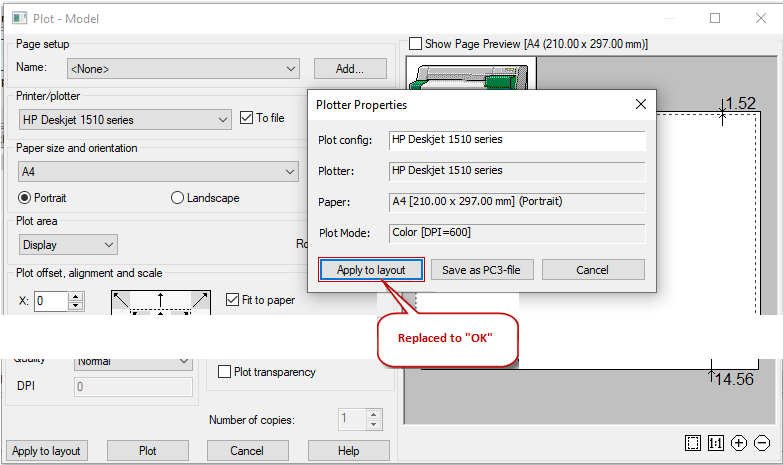Uncheck the To file option
Viewport: 783px width, 465px height.
(x=248, y=118)
